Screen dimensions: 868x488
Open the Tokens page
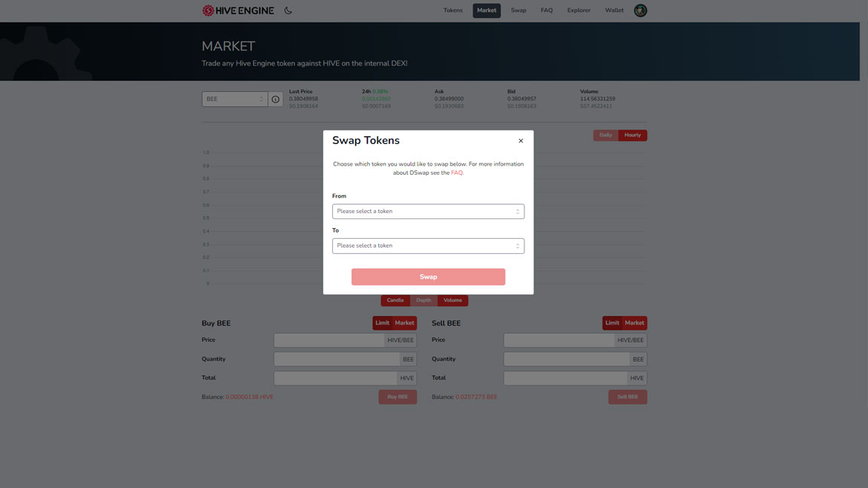tap(453, 11)
